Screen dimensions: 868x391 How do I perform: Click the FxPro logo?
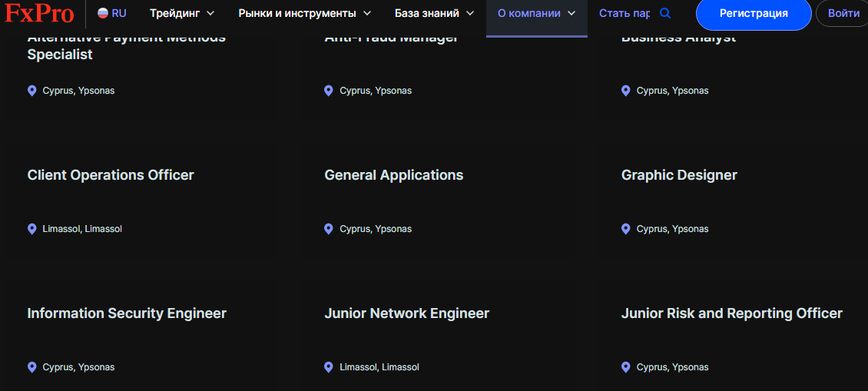pos(40,14)
